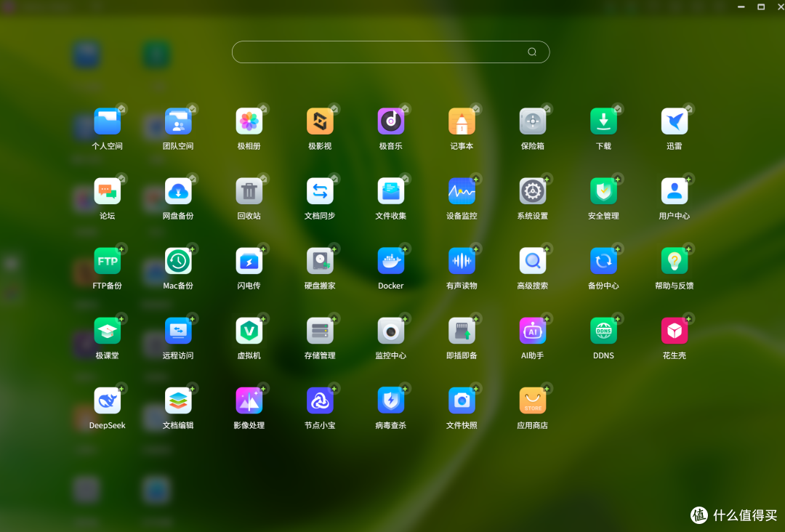
Task: Click the plus badge on 应用商店 icon
Action: click(x=547, y=388)
